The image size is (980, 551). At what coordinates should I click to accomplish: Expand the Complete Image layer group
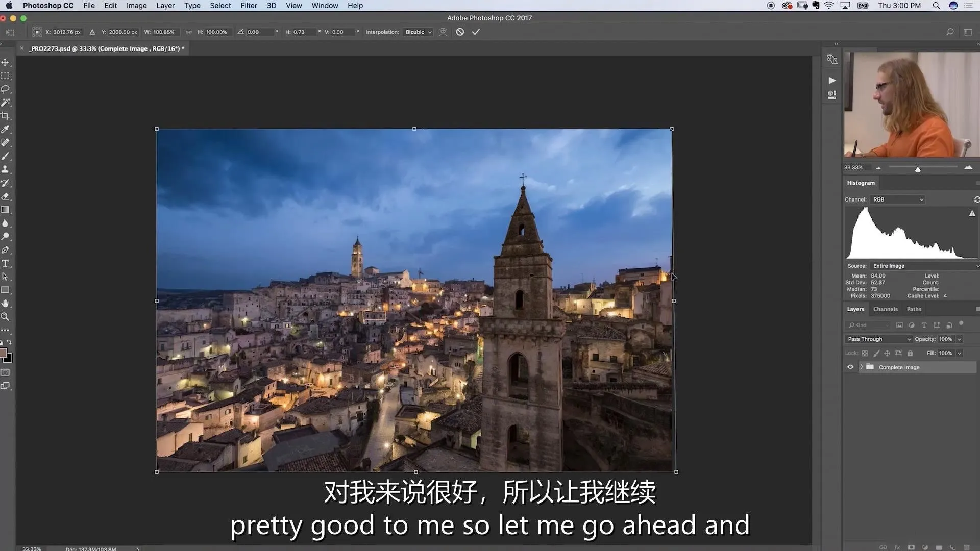click(861, 367)
